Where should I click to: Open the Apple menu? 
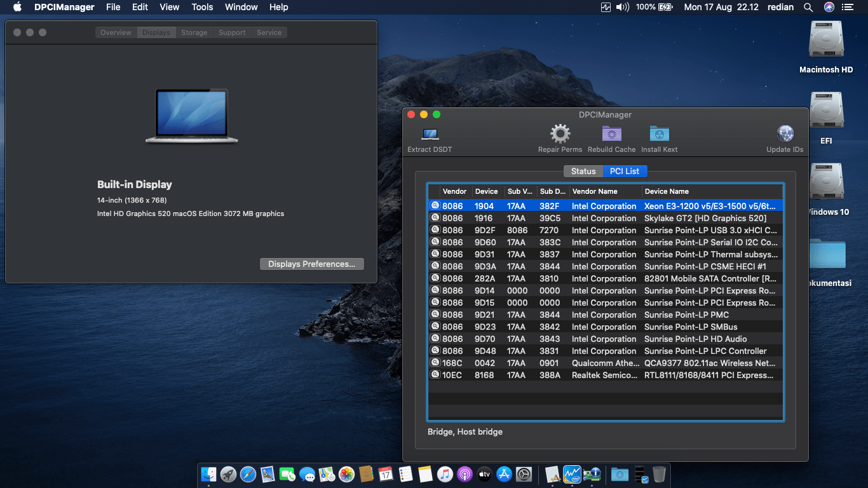pyautogui.click(x=17, y=7)
